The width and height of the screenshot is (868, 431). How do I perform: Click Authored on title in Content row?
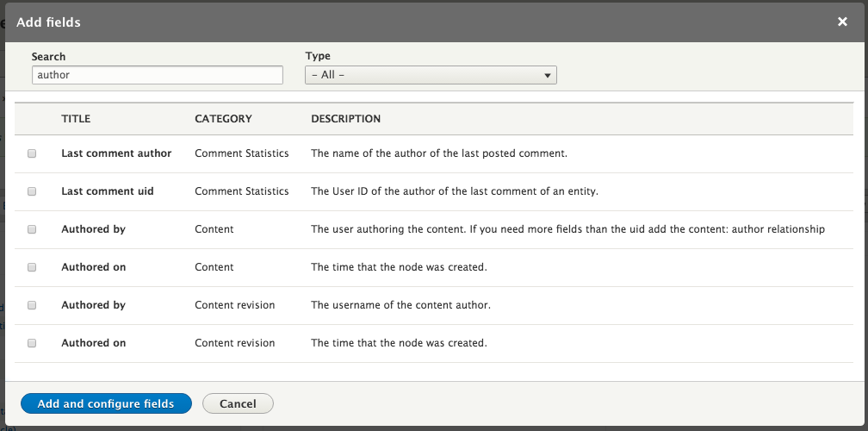tap(93, 267)
